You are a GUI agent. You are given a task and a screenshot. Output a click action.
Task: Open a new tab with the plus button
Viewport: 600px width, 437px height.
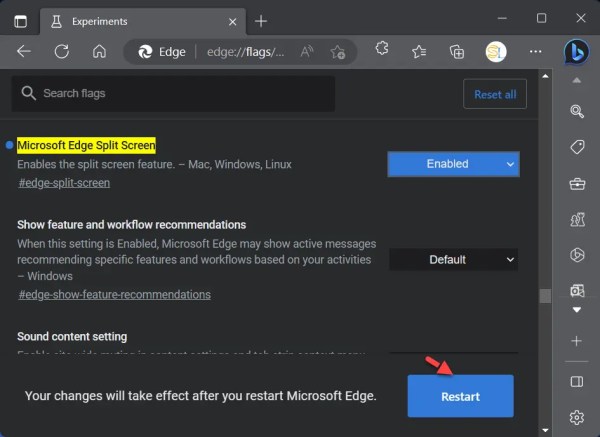tap(261, 21)
